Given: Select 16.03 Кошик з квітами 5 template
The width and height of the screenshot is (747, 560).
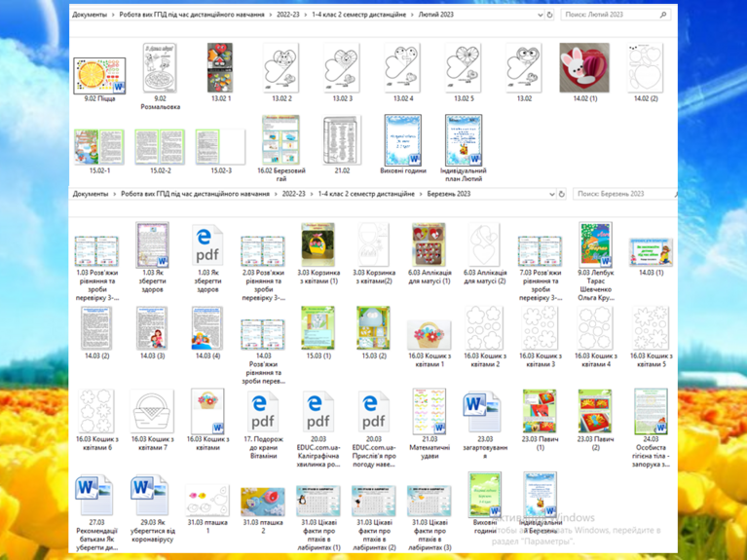Looking at the screenshot, I should [x=651, y=328].
